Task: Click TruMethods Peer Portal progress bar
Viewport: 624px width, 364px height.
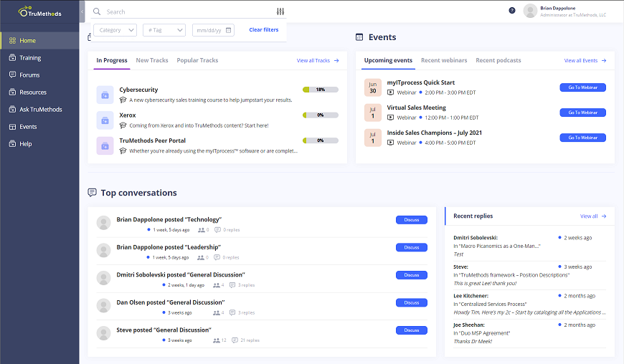Action: coord(321,140)
